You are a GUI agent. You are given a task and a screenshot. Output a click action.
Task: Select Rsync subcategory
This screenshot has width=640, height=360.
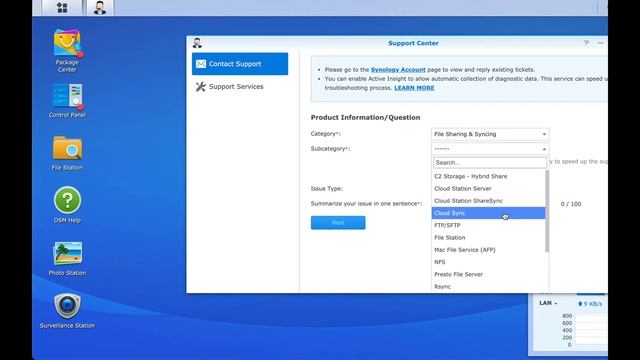click(x=488, y=287)
